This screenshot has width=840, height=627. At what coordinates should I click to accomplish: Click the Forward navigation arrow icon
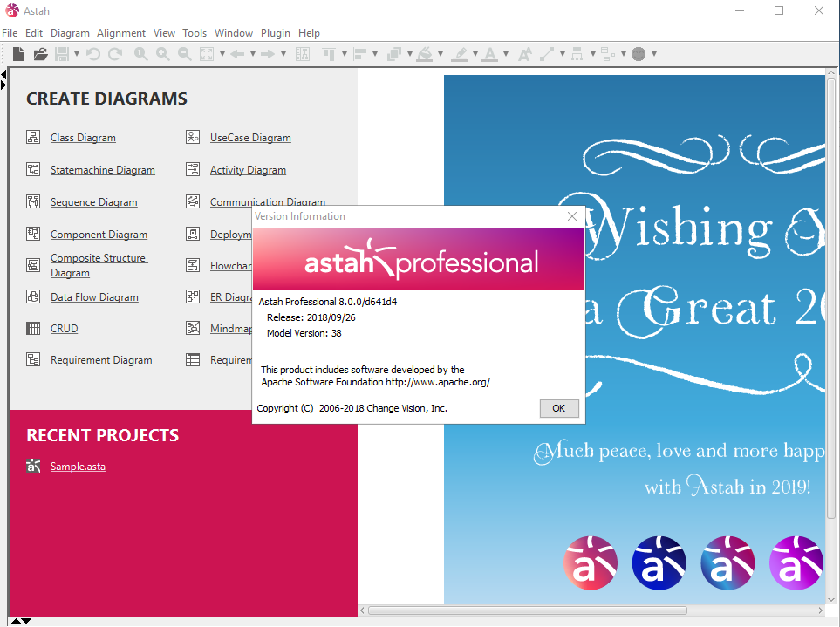click(268, 53)
